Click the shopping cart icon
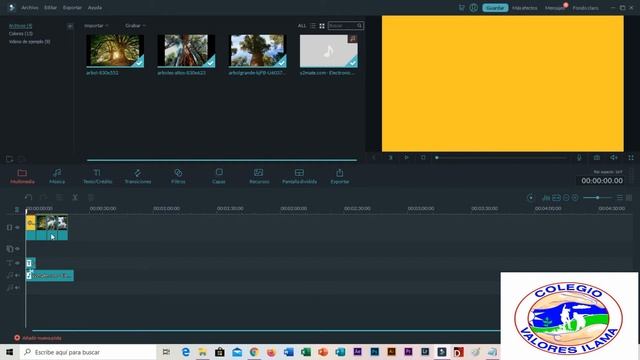 point(462,7)
